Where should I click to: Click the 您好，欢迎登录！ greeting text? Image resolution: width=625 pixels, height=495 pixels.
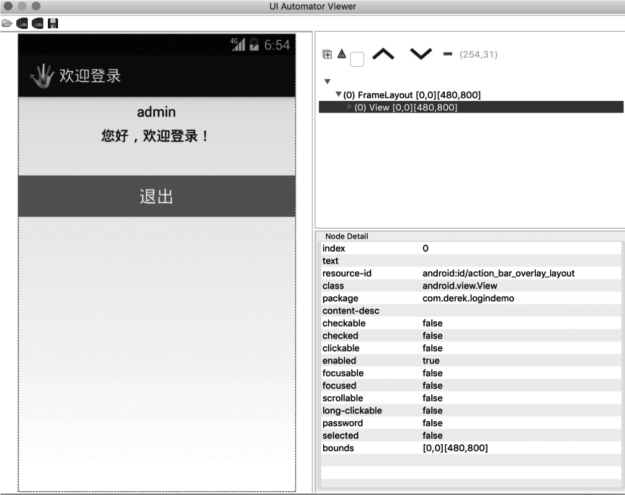[155, 136]
